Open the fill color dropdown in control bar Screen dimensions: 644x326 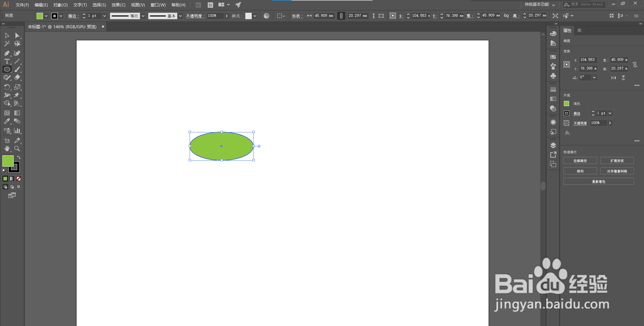point(46,16)
